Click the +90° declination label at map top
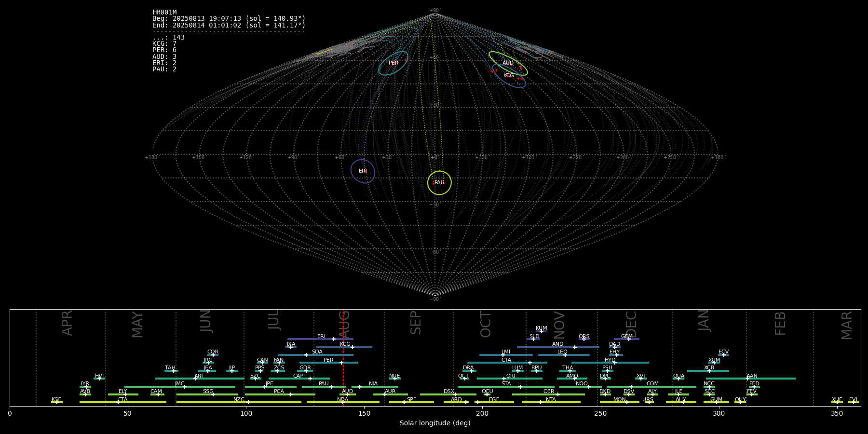The image size is (868, 434). [x=435, y=11]
